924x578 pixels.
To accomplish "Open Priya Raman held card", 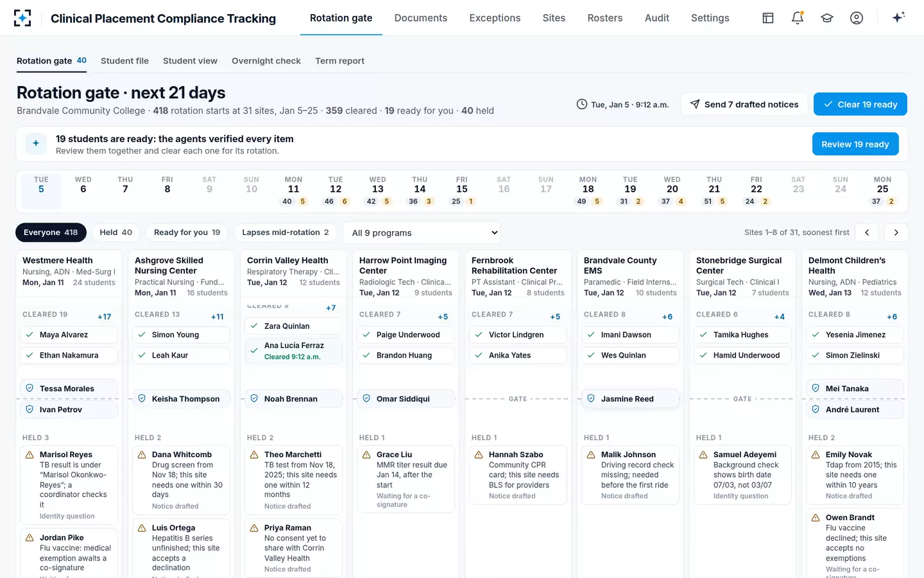I will coord(293,548).
